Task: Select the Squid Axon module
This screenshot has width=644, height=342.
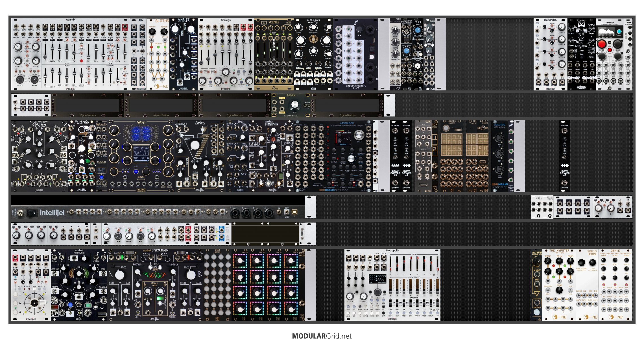Action: (587, 285)
